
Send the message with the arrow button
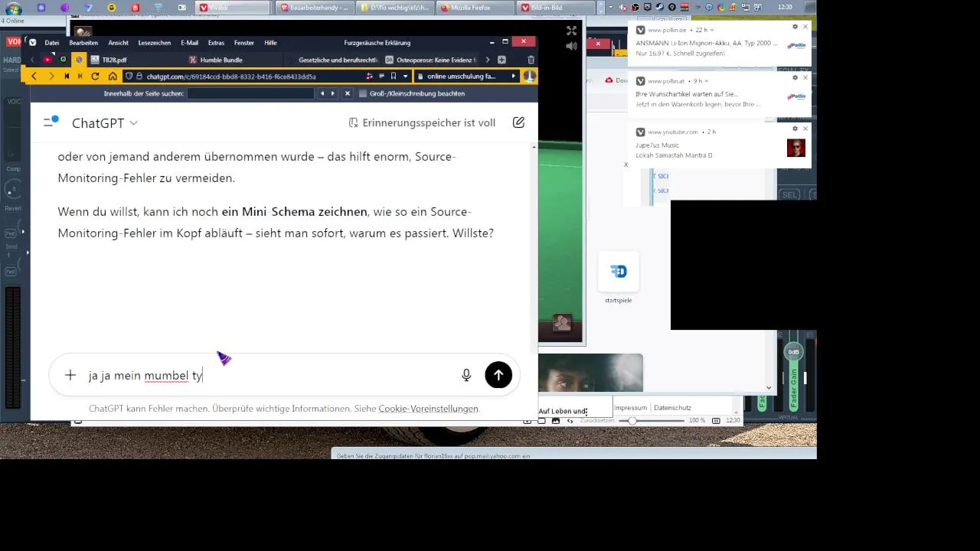[x=498, y=375]
